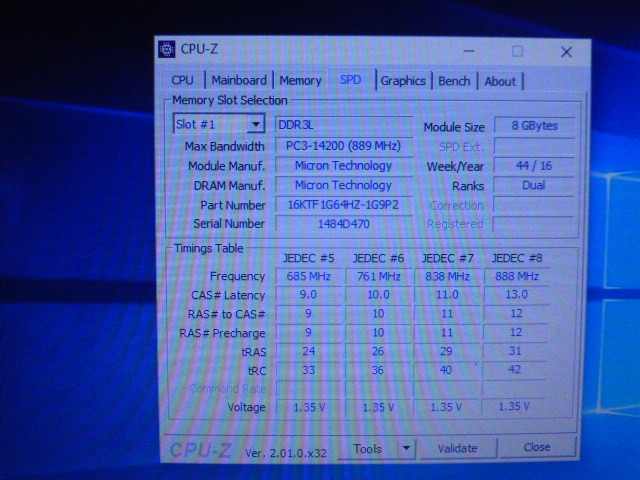640x480 pixels.
Task: Click the tRC value 42
Action: [x=514, y=369]
